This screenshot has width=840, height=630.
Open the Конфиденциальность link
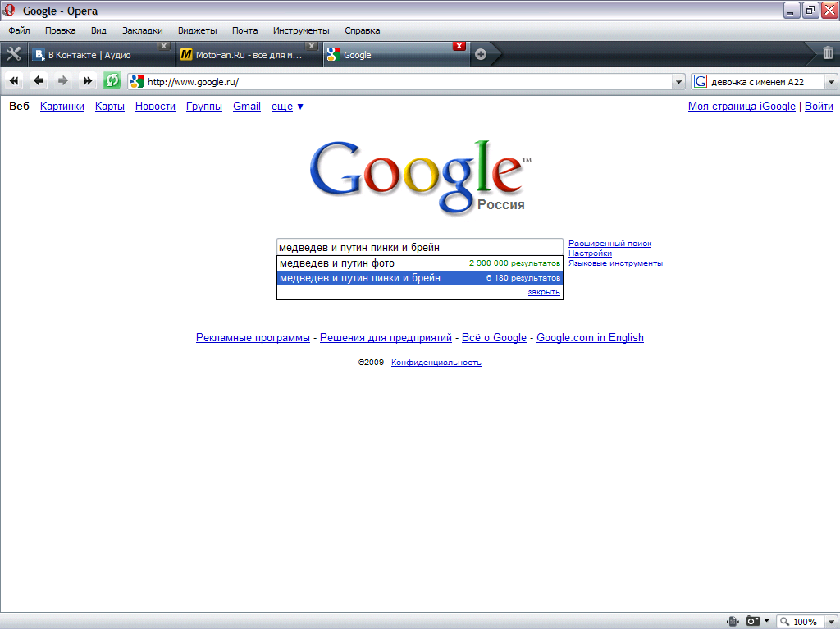(x=436, y=363)
